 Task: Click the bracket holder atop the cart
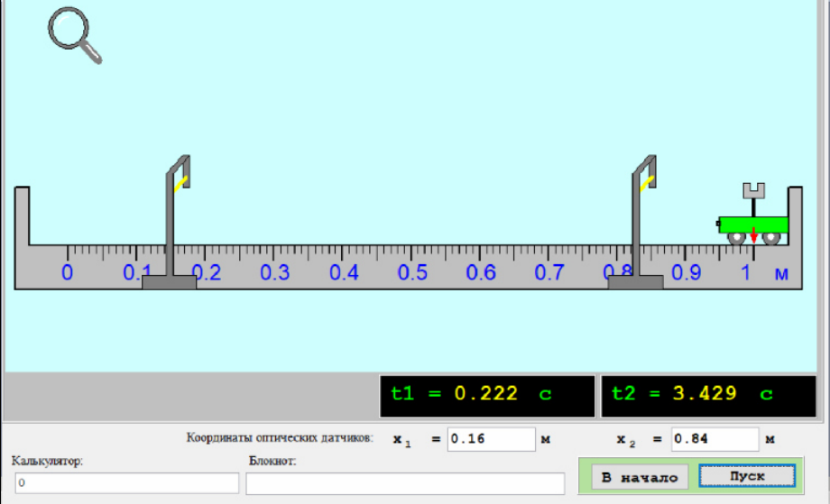tap(754, 190)
